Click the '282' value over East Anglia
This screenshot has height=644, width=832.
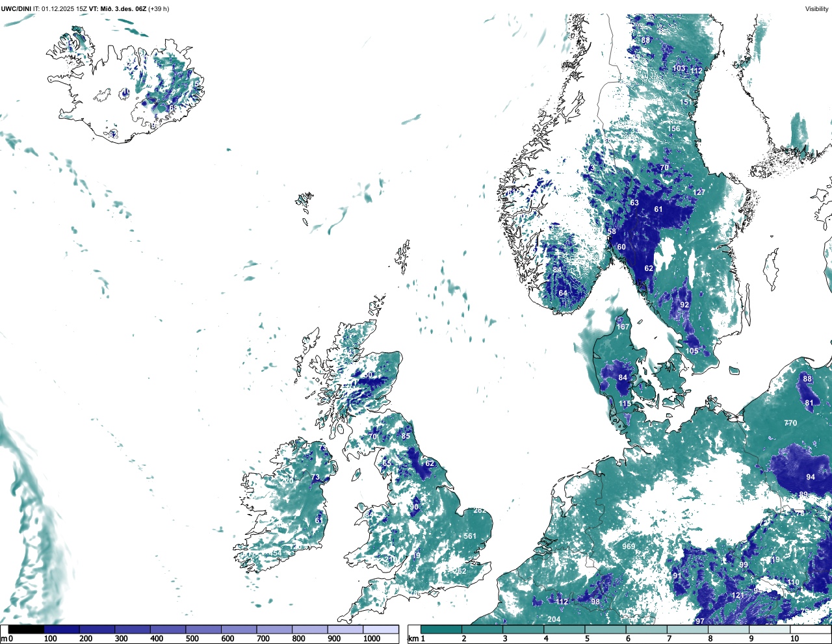480,510
